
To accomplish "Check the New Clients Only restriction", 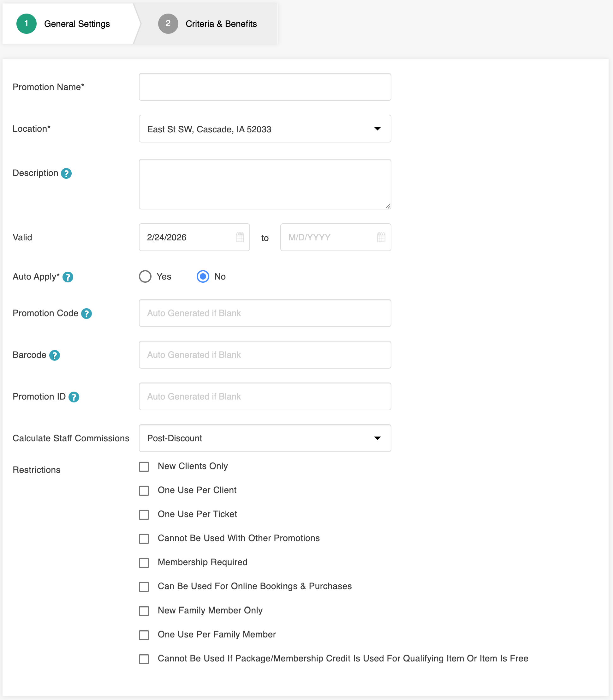I will tap(144, 467).
